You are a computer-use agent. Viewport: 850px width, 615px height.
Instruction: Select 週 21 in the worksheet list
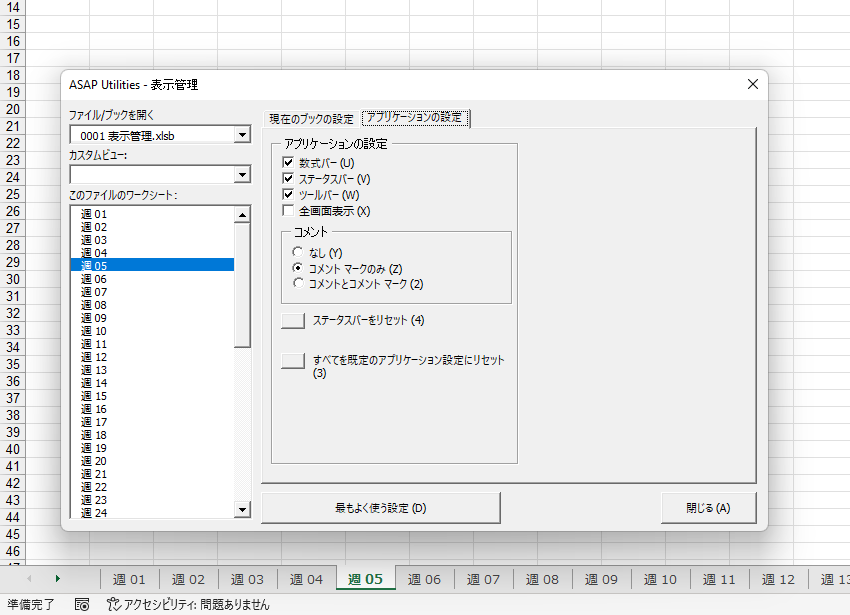(x=152, y=474)
